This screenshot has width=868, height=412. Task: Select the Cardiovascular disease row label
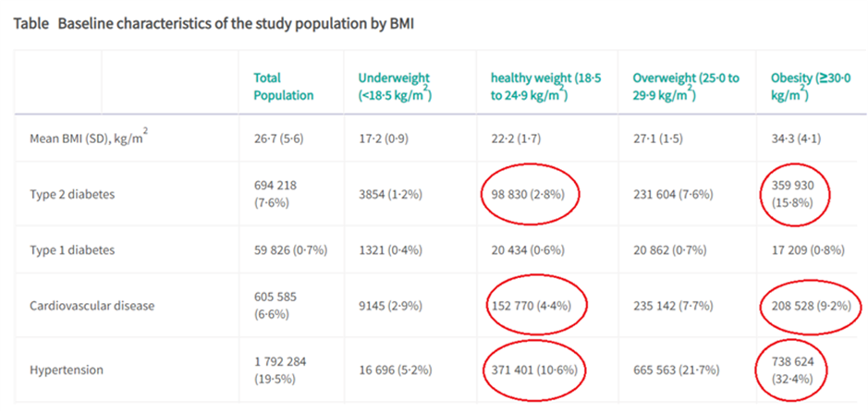[91, 305]
